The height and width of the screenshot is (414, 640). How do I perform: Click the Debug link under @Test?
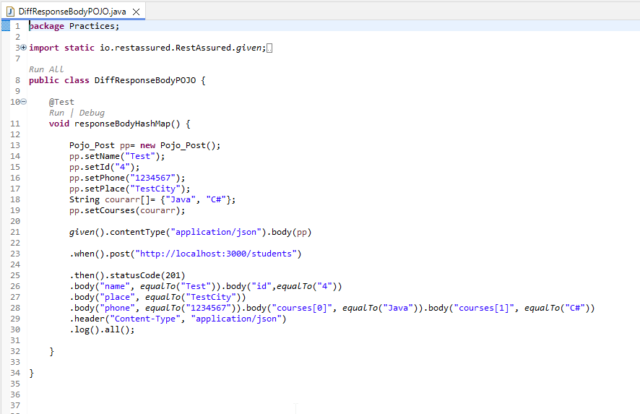coord(91,113)
